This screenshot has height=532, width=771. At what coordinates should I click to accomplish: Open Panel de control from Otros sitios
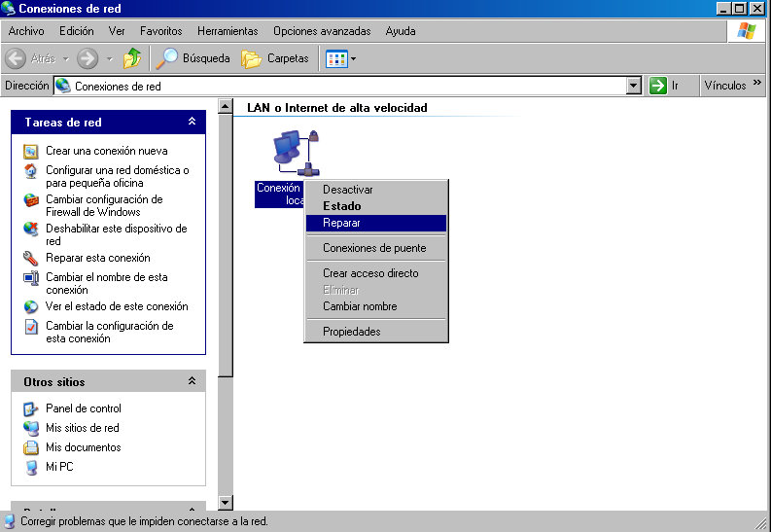83,408
